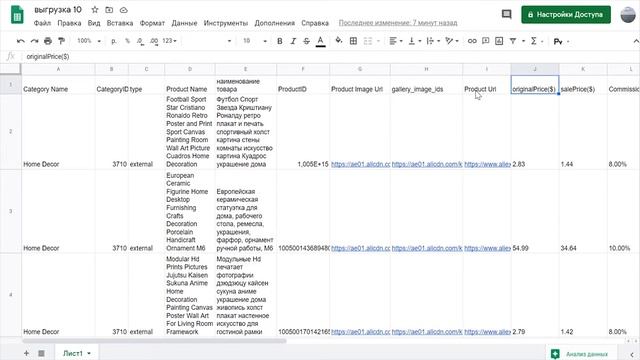This screenshot has width=640, height=360.
Task: Move document to a folder
Action: [x=109, y=9]
